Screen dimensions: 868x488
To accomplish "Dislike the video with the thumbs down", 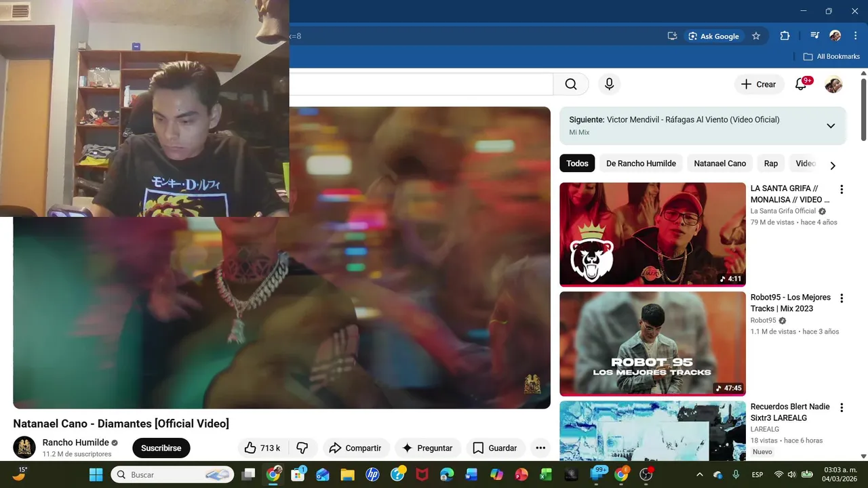I will (302, 448).
